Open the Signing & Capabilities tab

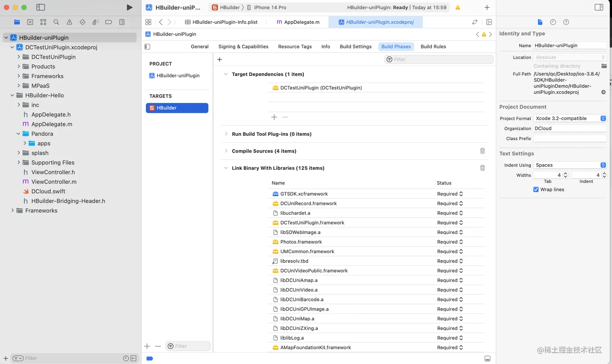pos(243,47)
